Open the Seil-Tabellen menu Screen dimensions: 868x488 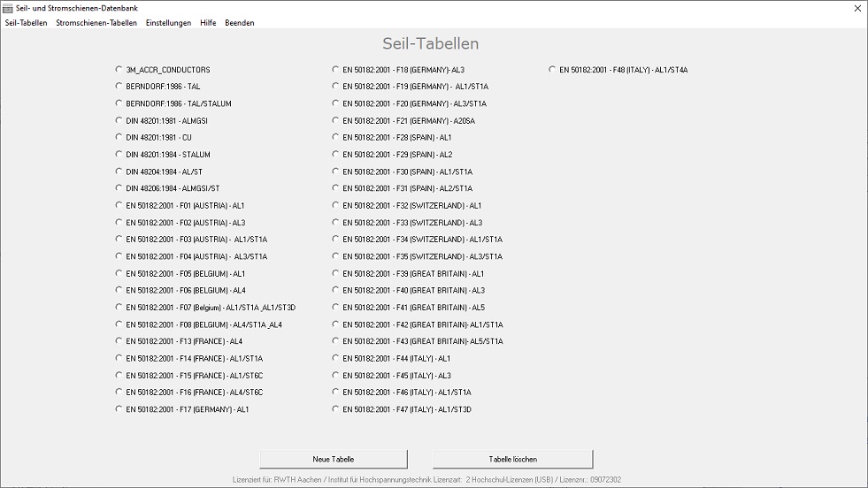coord(27,23)
